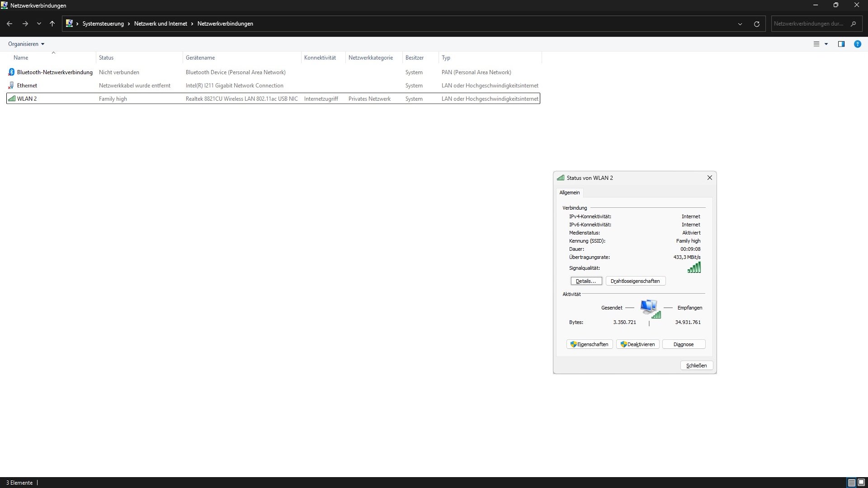The width and height of the screenshot is (868, 488).
Task: Switch to details view in status bar
Action: (x=851, y=483)
